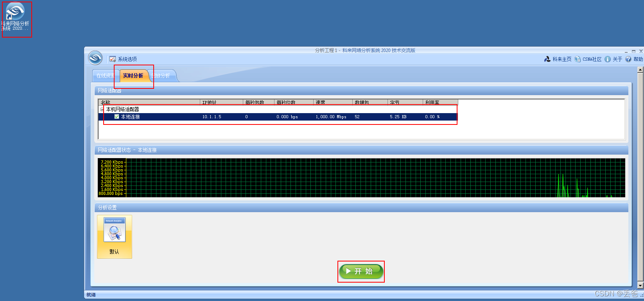
Task: Click the 系统选项 checklist icon
Action: point(113,59)
